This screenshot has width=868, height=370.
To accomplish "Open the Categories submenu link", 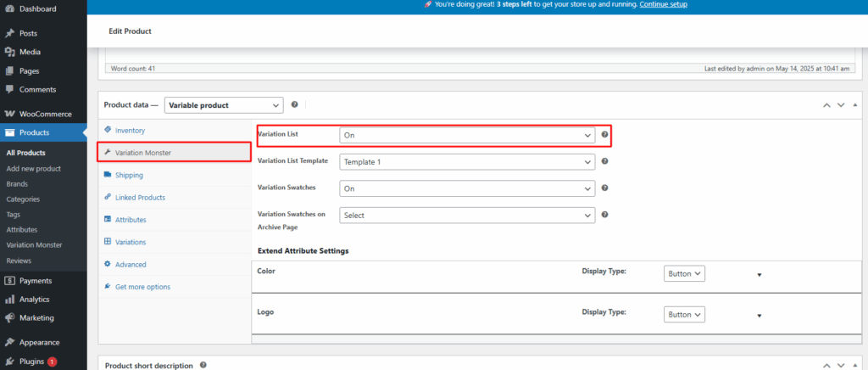I will 23,199.
